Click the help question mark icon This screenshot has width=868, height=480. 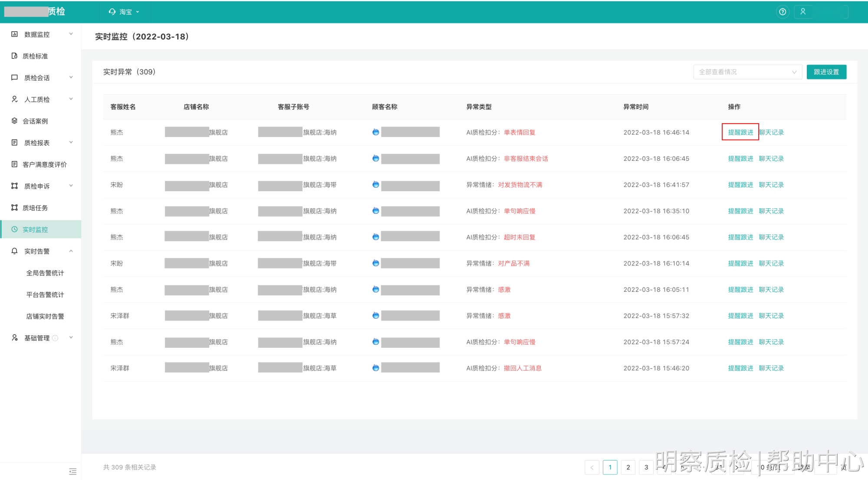pyautogui.click(x=782, y=12)
